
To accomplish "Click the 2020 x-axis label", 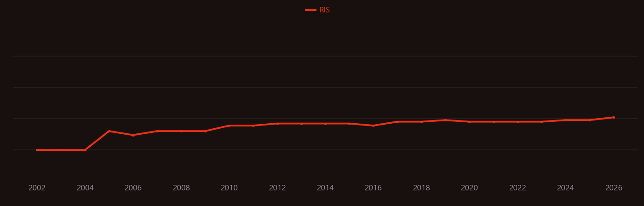I will coord(469,188).
